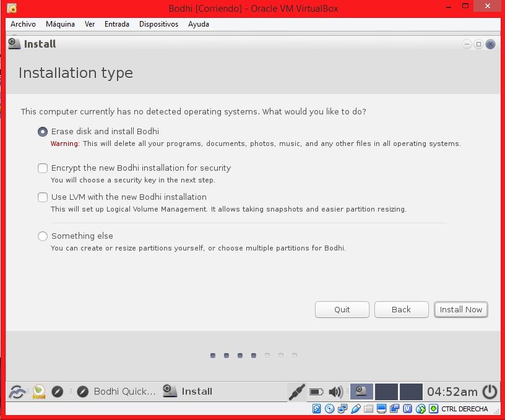This screenshot has height=420, width=505.
Task: Click the network plug icon in panel
Action: coord(297,392)
